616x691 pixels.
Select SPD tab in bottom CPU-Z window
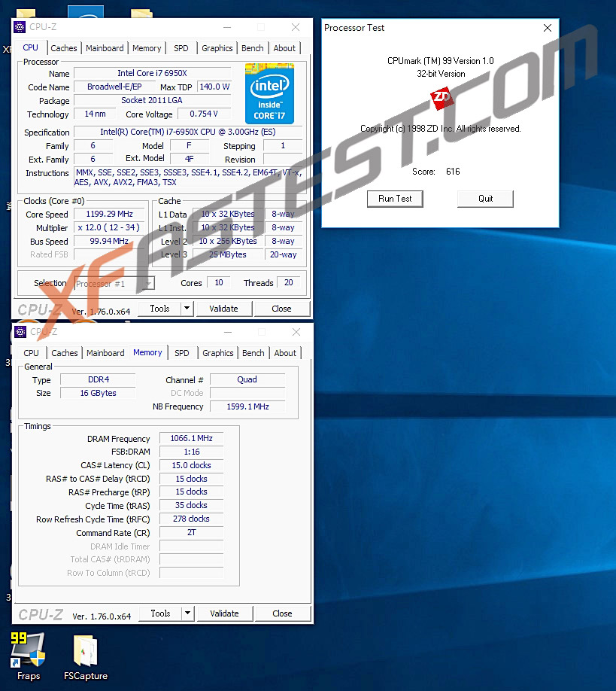(x=182, y=353)
